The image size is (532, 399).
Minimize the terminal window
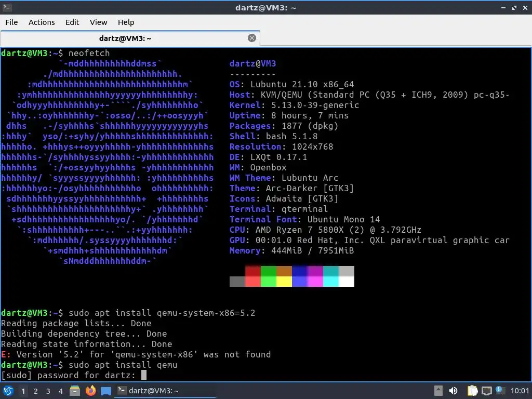tap(503, 7)
